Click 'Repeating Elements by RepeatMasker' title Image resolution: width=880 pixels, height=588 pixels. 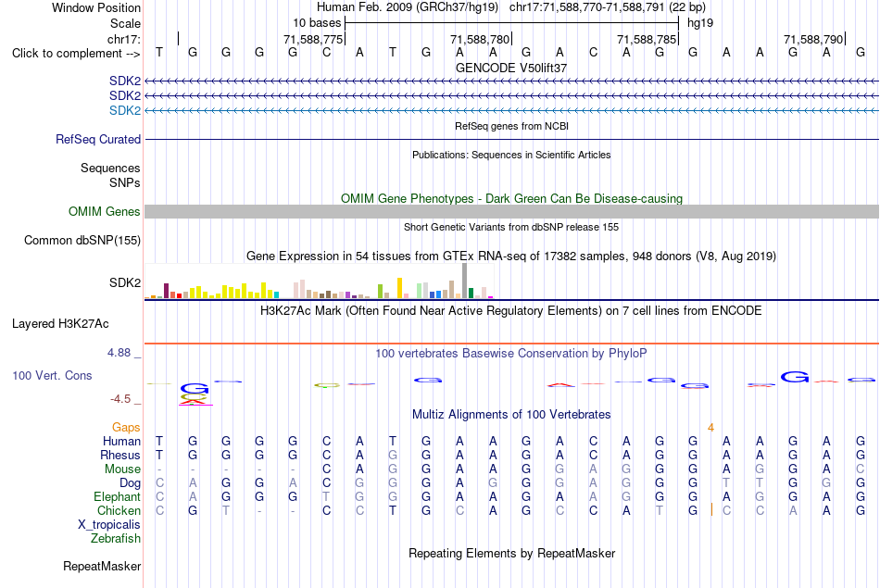511,553
